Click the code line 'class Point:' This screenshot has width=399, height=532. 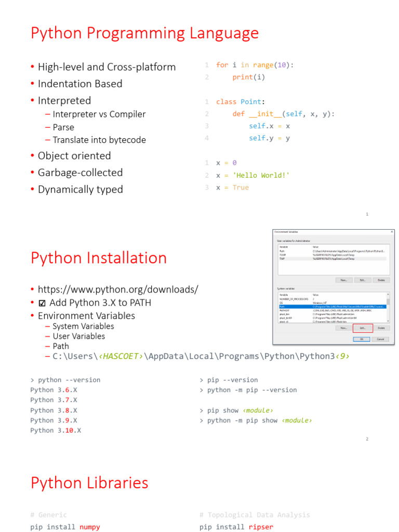[x=241, y=102]
